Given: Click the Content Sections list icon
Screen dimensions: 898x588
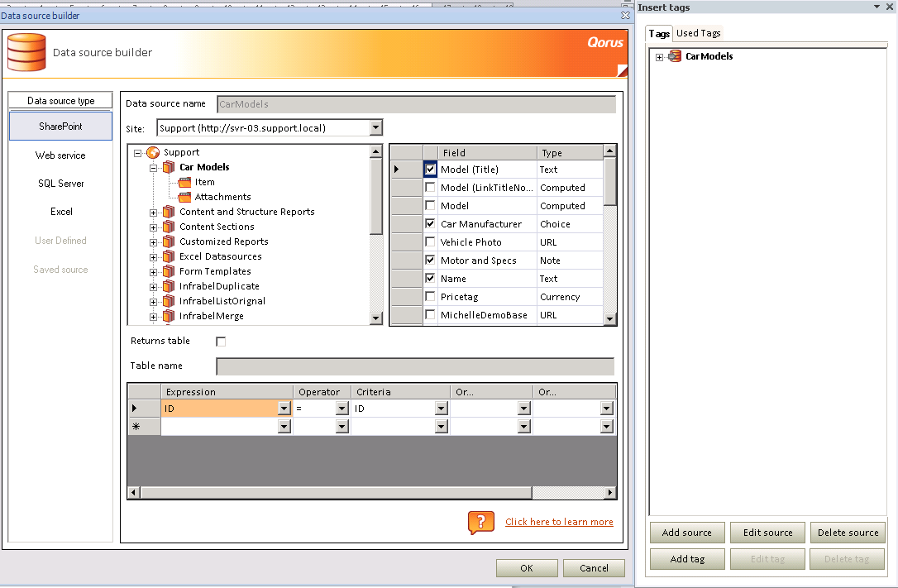Looking at the screenshot, I should coord(169,227).
